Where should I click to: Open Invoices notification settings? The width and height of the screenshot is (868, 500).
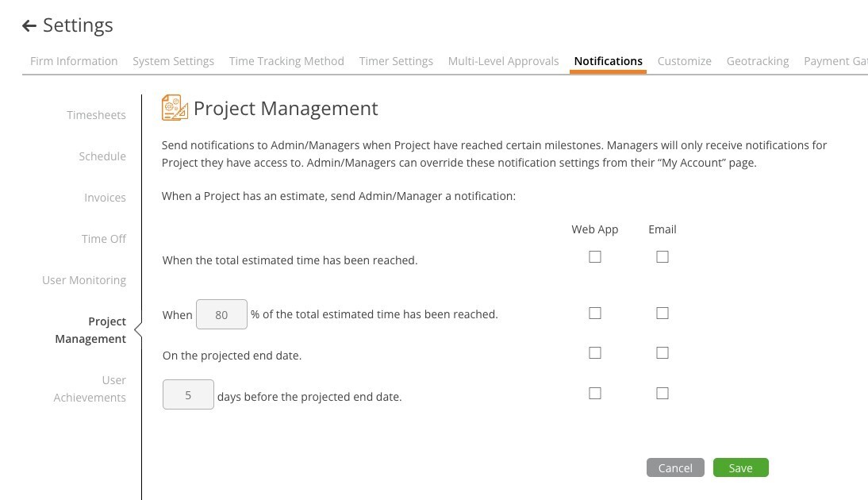tap(106, 198)
